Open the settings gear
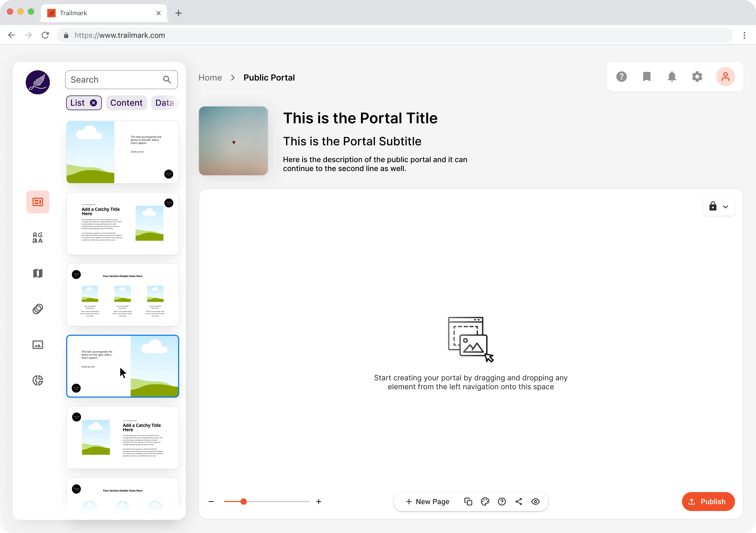Viewport: 756px width, 533px height. point(697,77)
